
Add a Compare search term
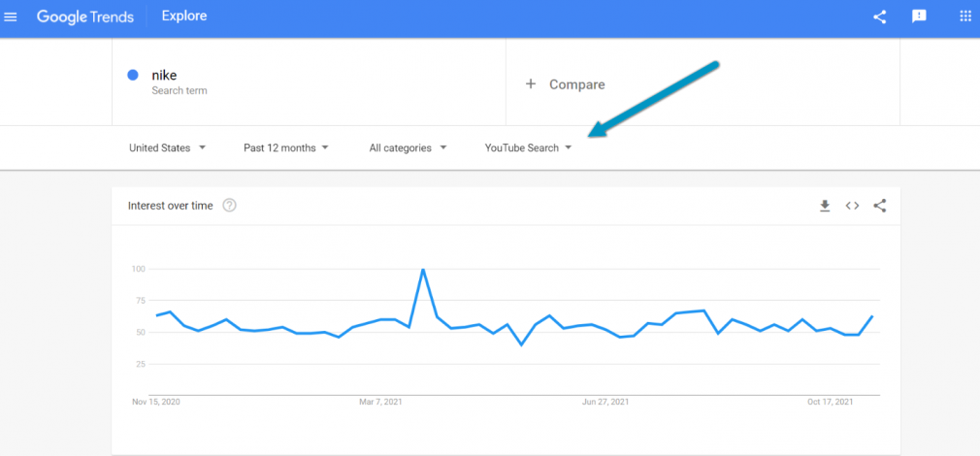[702, 83]
